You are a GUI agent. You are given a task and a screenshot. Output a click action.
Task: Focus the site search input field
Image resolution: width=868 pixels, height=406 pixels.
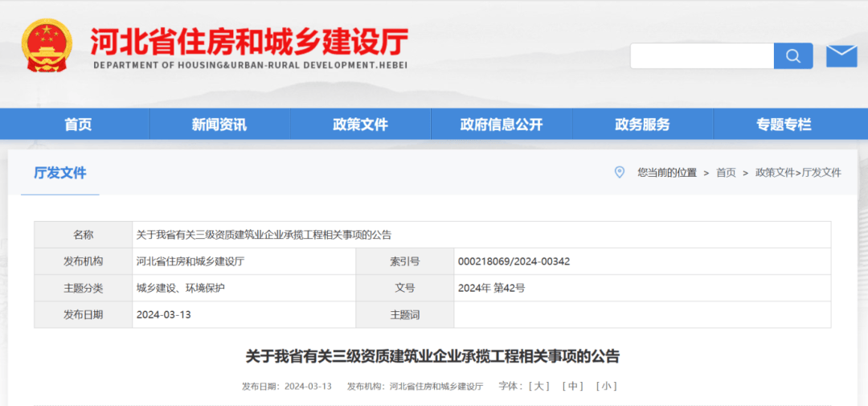click(x=702, y=56)
